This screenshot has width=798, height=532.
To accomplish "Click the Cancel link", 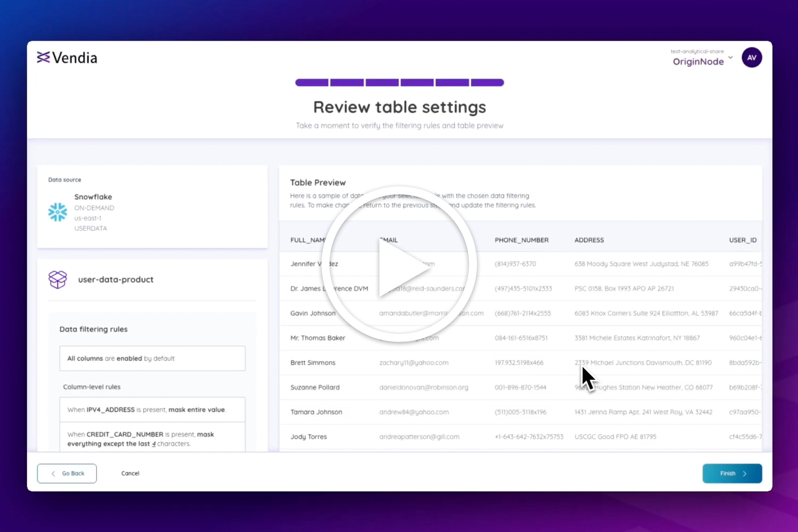I will (x=130, y=473).
